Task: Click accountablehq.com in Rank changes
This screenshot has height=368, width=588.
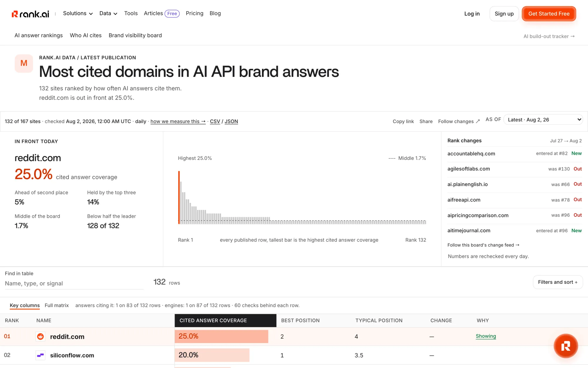Action: [471, 153]
